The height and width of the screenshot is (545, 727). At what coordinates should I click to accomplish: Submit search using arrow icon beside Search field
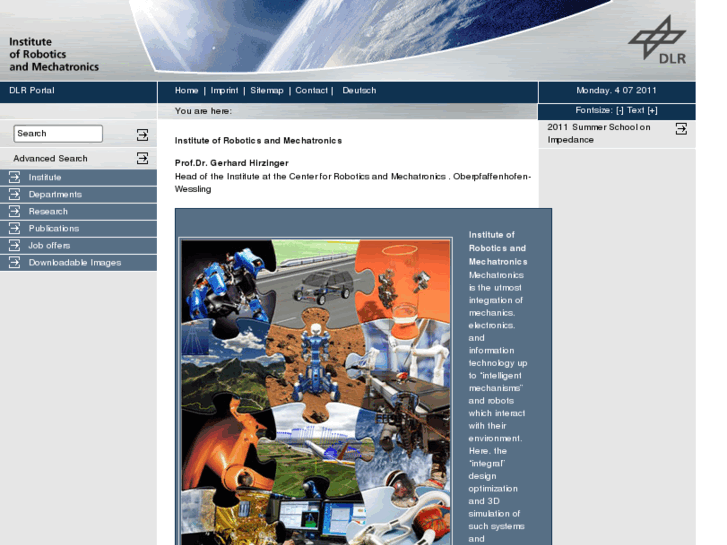(142, 135)
